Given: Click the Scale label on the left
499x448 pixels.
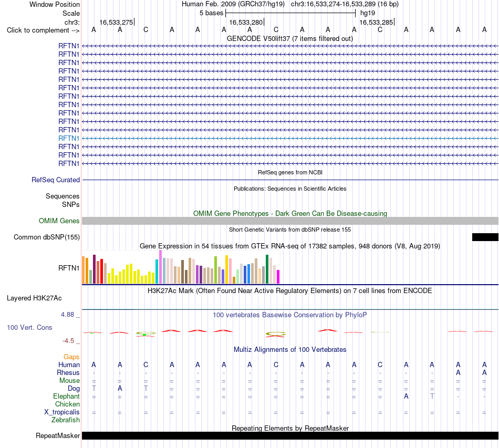Looking at the screenshot, I should pos(71,13).
